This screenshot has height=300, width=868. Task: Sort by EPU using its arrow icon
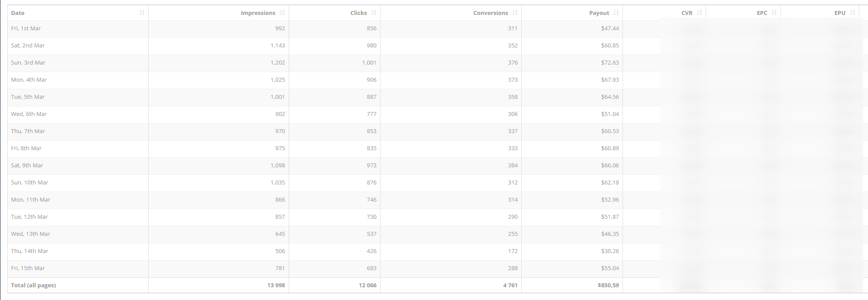[852, 13]
